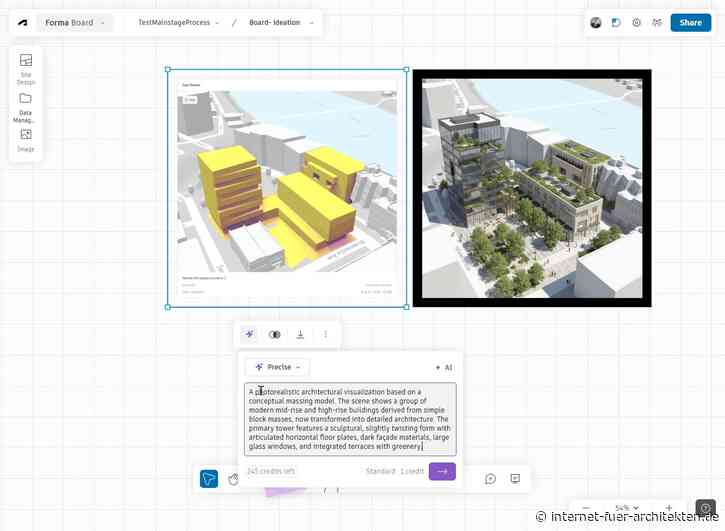Open the Board- Ideation board dropdown
Screen dimensions: 725x531
281,22
